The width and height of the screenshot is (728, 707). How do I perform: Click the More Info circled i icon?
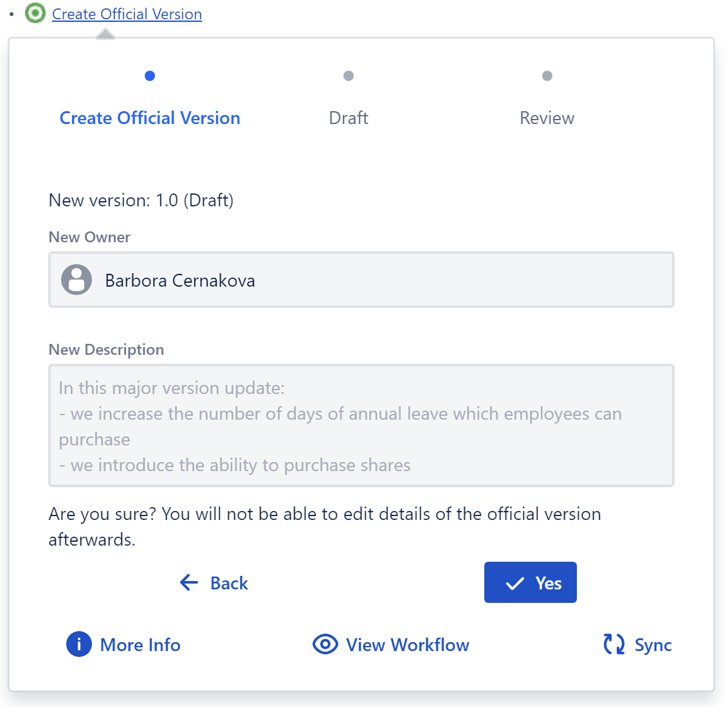click(x=79, y=644)
